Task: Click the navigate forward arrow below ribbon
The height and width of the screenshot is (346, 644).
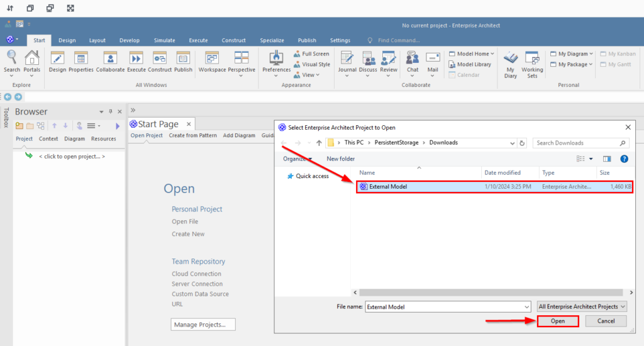Action: (18, 97)
